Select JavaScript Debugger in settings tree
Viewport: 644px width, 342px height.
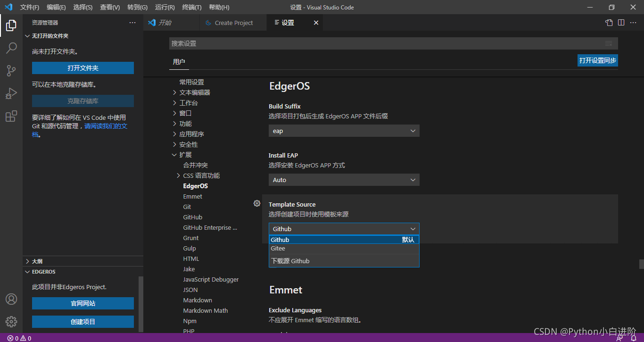click(211, 279)
